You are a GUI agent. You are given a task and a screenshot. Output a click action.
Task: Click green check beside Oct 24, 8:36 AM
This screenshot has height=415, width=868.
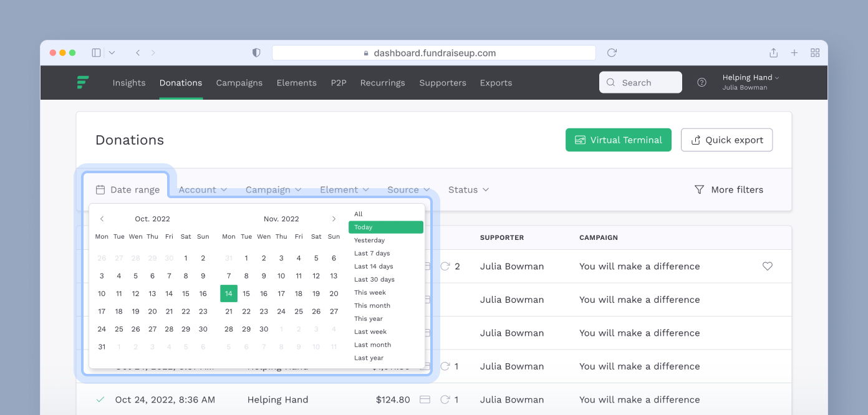(100, 399)
